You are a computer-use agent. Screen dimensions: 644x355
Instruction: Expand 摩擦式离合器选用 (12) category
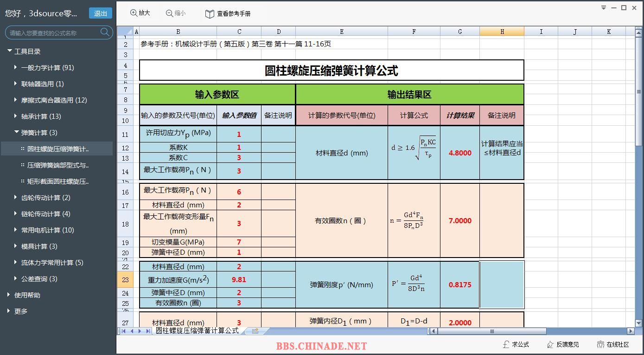(x=16, y=100)
